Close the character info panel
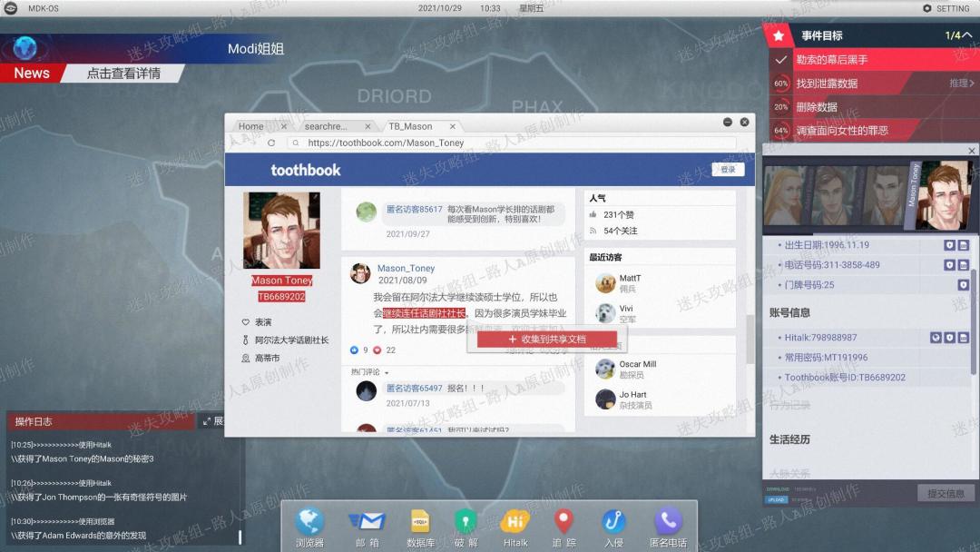The height and width of the screenshot is (552, 980). point(971,151)
